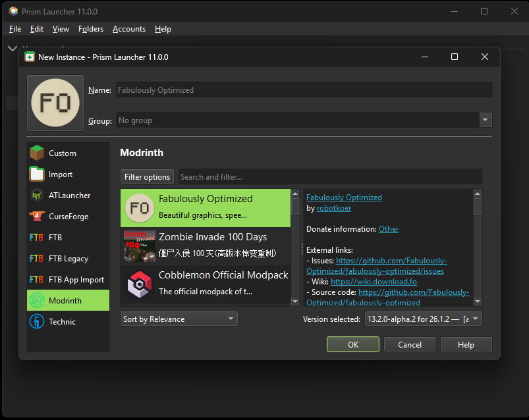
Task: Collapse the instance group chevron in main window
Action: coord(13,49)
